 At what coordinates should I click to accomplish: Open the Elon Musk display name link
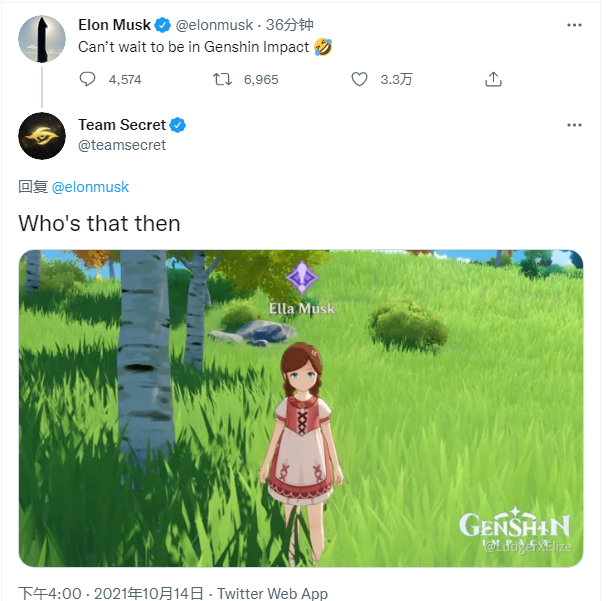click(114, 25)
